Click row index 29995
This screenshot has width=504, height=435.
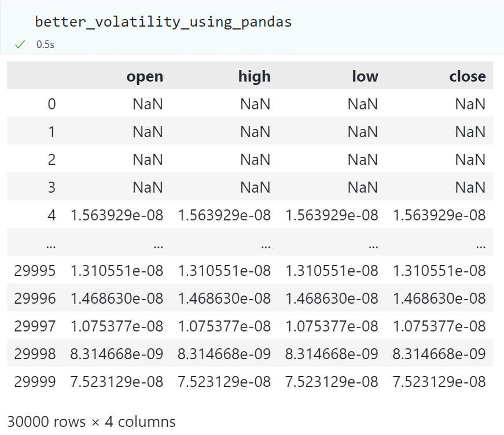tap(35, 271)
